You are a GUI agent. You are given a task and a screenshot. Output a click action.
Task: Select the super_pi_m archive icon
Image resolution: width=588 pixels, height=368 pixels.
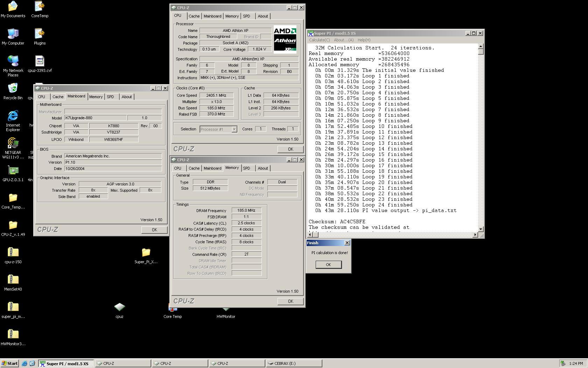point(13,310)
